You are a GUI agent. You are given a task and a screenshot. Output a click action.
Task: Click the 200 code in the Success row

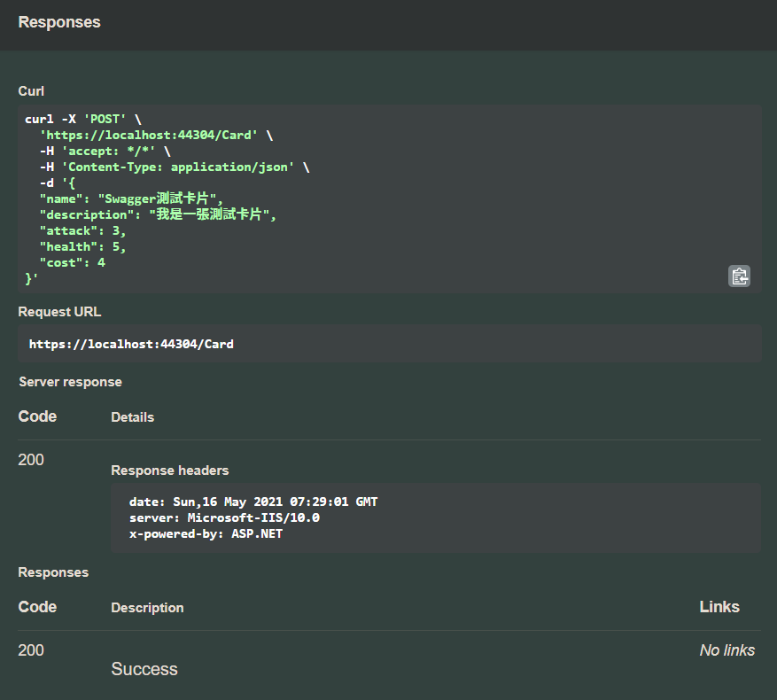point(31,649)
